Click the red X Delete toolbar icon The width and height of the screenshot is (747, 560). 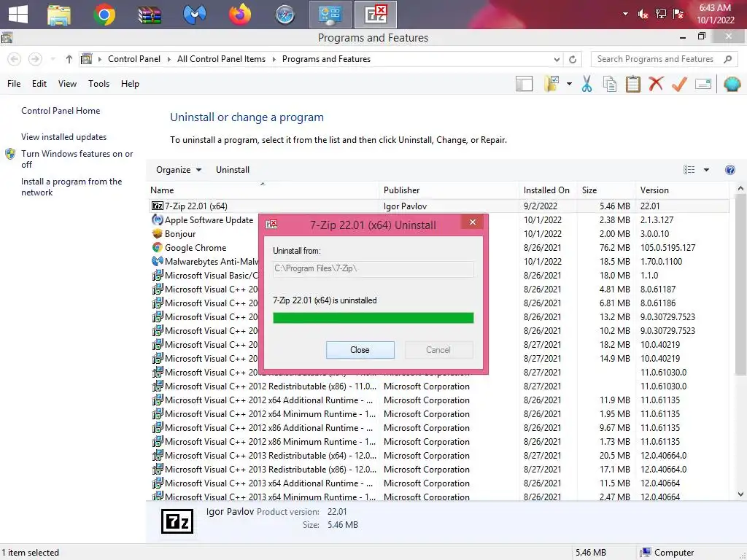(x=656, y=84)
